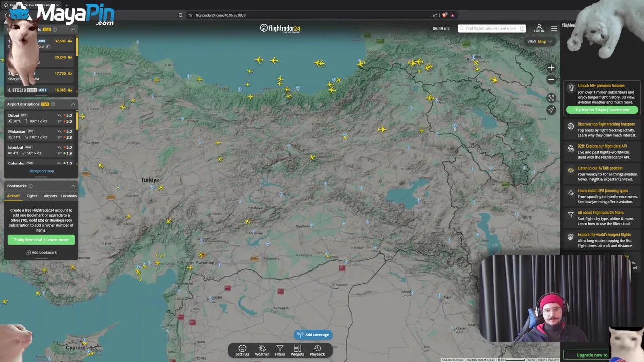Center map on my location arrow
The width and height of the screenshot is (644, 362).
tap(551, 110)
